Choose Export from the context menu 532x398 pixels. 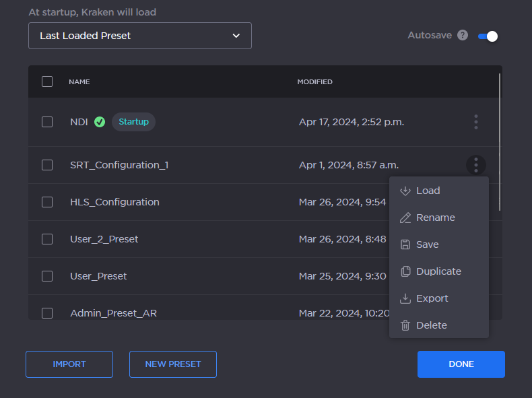432,298
